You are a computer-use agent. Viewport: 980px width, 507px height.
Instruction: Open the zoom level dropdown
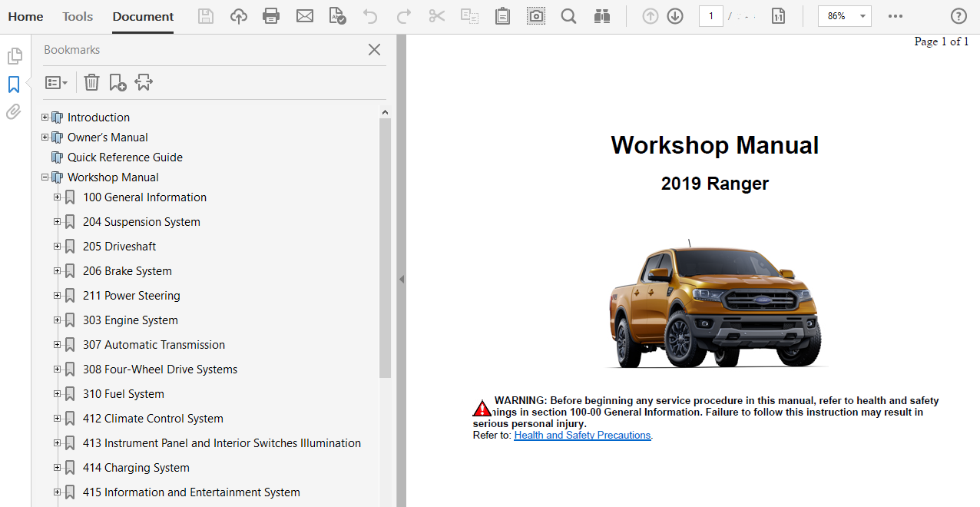862,16
